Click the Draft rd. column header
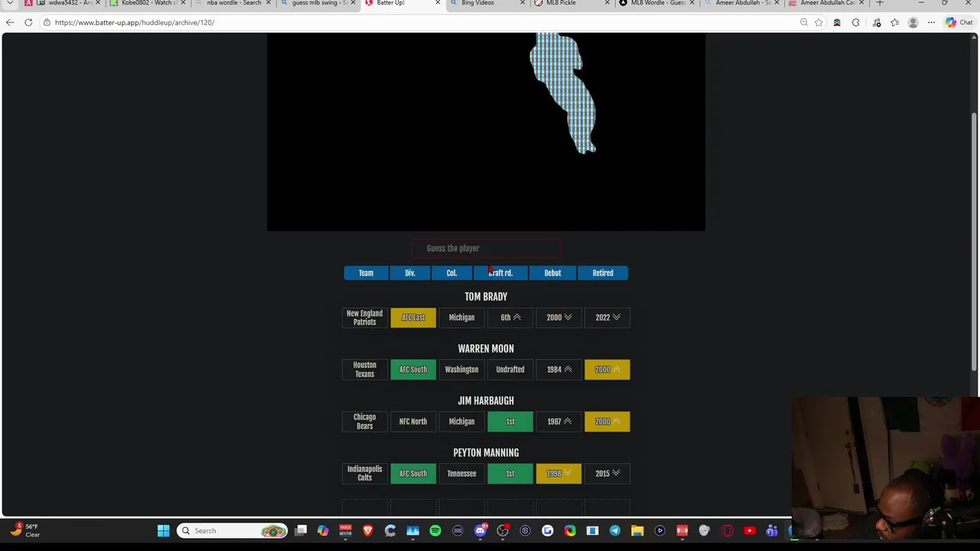 (501, 273)
